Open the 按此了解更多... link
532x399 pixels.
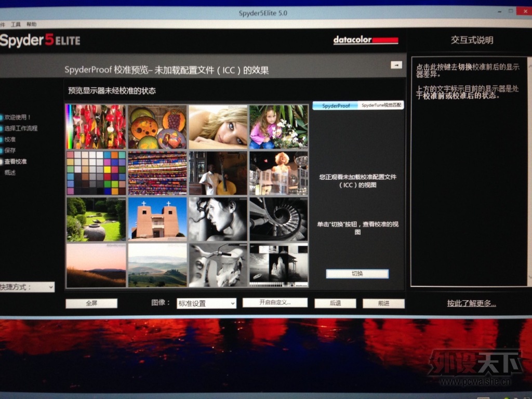(471, 303)
